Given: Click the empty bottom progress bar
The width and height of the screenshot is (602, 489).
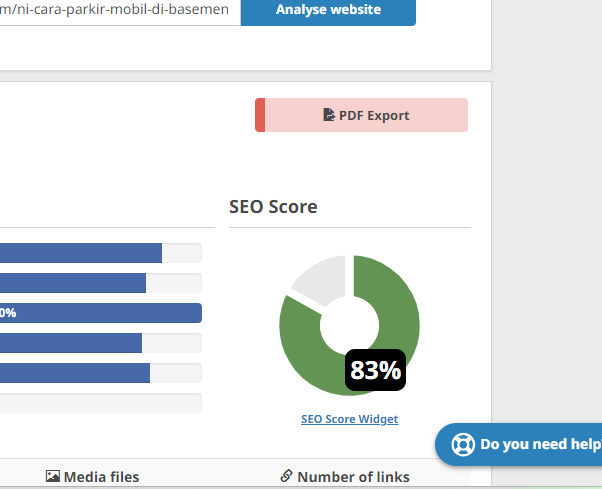Looking at the screenshot, I should click(101, 403).
